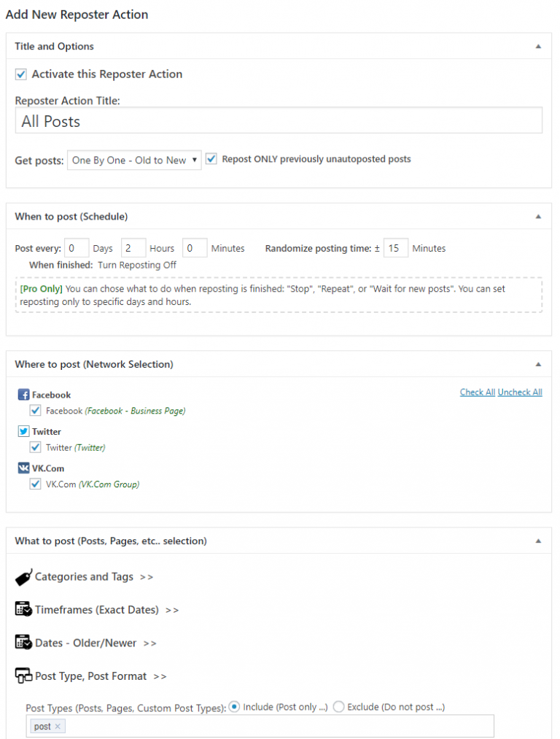Uncheck the Facebook Business Page checkbox
560x739 pixels.
(x=35, y=411)
